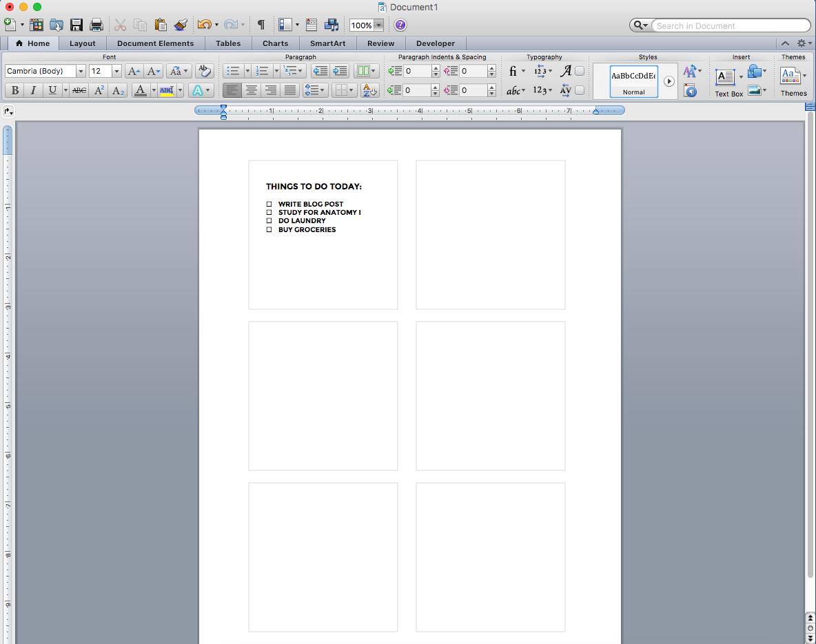Collapse the ribbon with chevron
The width and height of the screenshot is (816, 644).
(785, 43)
